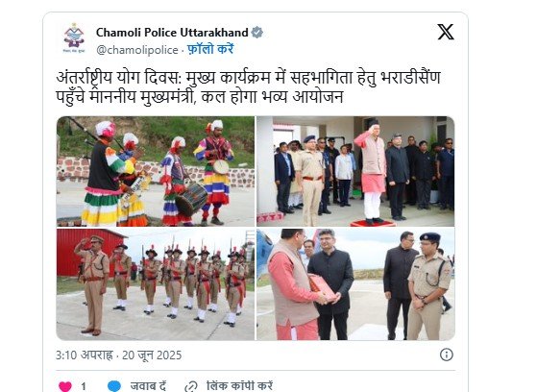Follow the account via फ़ॉलो करें
This screenshot has width=537, height=392.
(x=210, y=49)
